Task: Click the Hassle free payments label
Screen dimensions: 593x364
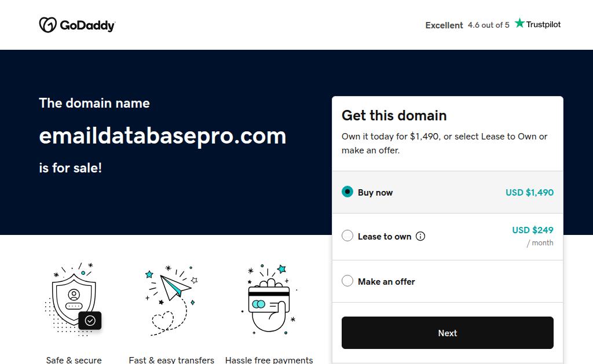Action: [x=269, y=360]
